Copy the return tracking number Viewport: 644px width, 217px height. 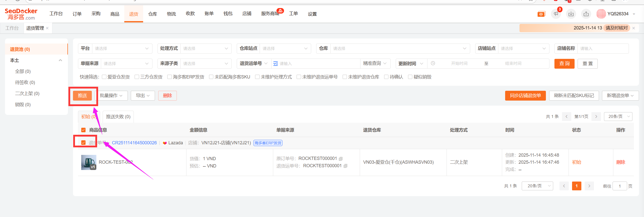pyautogui.click(x=346, y=166)
